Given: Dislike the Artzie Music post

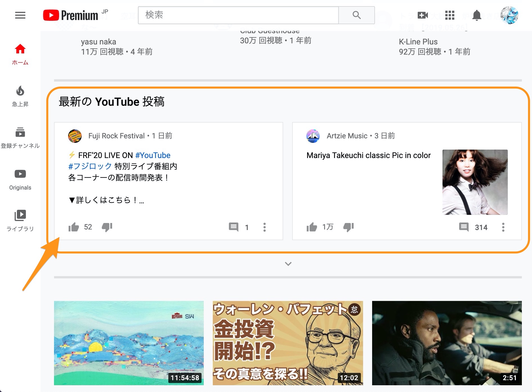Looking at the screenshot, I should (x=348, y=227).
